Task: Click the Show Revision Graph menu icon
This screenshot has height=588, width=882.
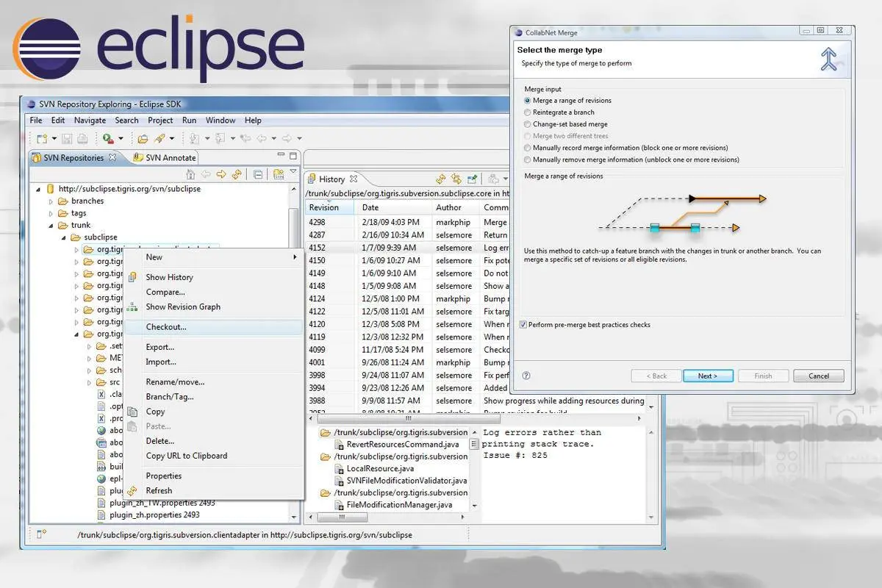Action: tap(132, 306)
